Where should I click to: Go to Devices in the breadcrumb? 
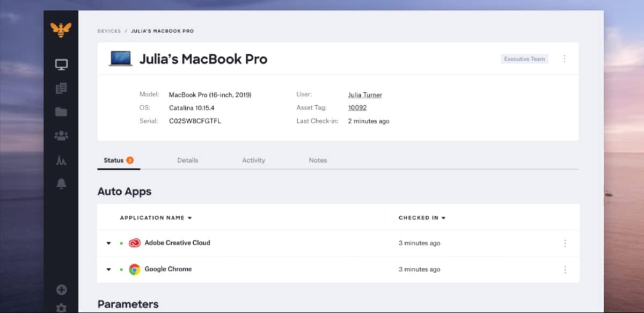tap(109, 31)
